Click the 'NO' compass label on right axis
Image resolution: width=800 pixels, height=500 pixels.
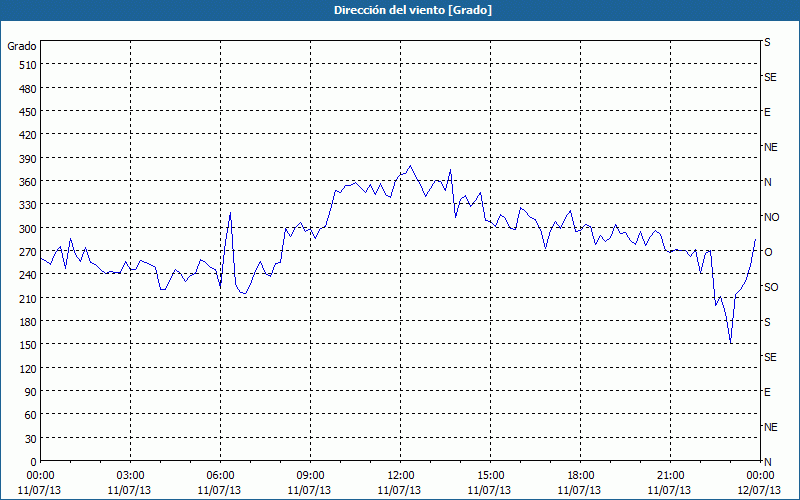tap(771, 217)
